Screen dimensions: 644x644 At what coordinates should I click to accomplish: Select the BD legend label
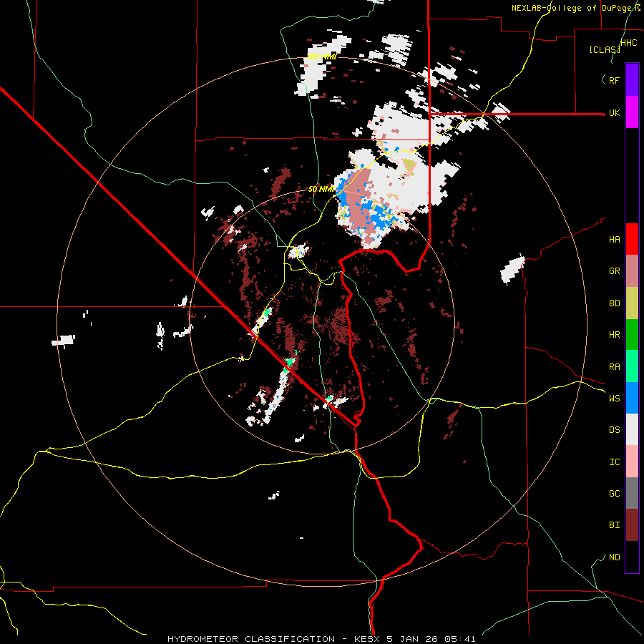(614, 303)
